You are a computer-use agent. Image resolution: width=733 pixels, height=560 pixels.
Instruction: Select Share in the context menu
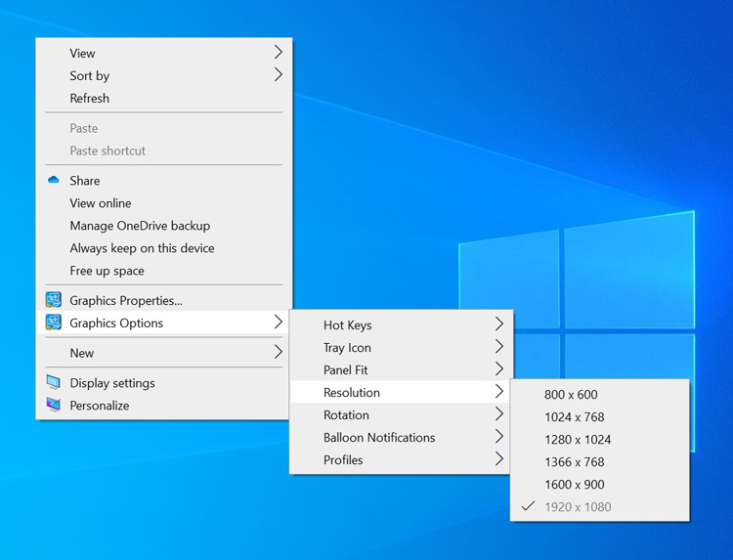[x=164, y=181]
